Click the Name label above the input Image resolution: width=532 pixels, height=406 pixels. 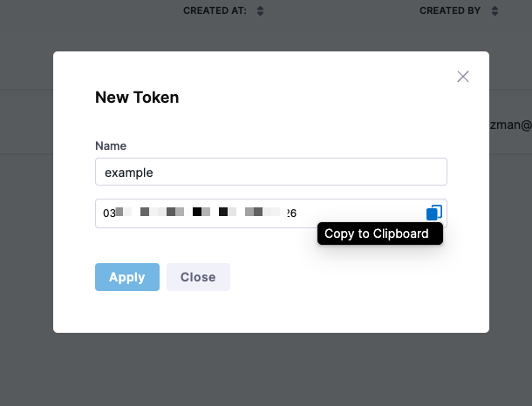pyautogui.click(x=111, y=145)
